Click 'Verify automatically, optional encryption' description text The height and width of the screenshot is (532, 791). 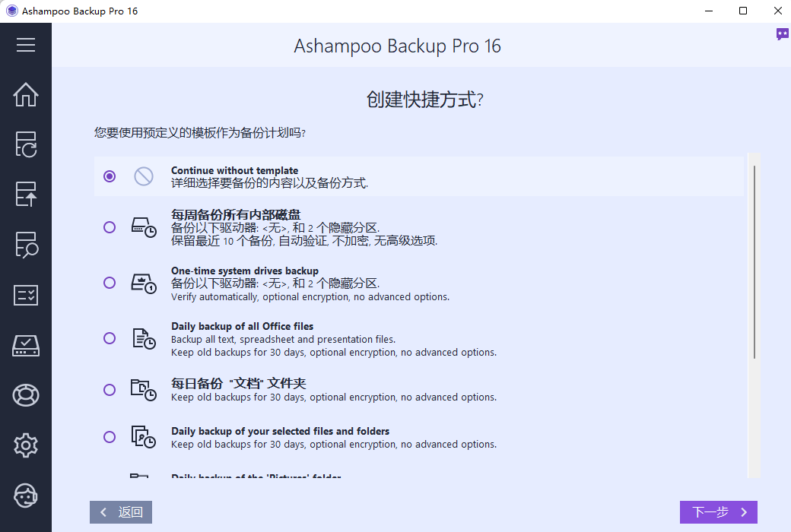click(x=310, y=297)
